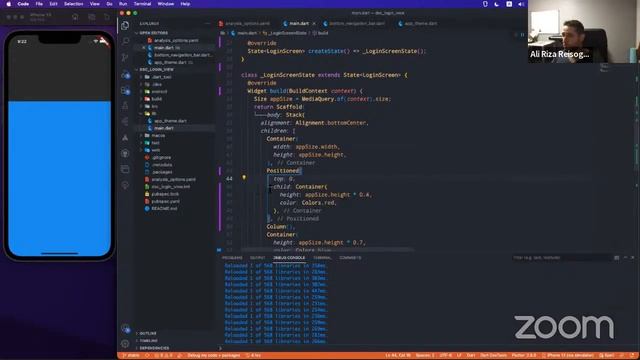Open pubspec.yaml in the file tree
Viewport: 640px width, 360px height.
(x=165, y=201)
